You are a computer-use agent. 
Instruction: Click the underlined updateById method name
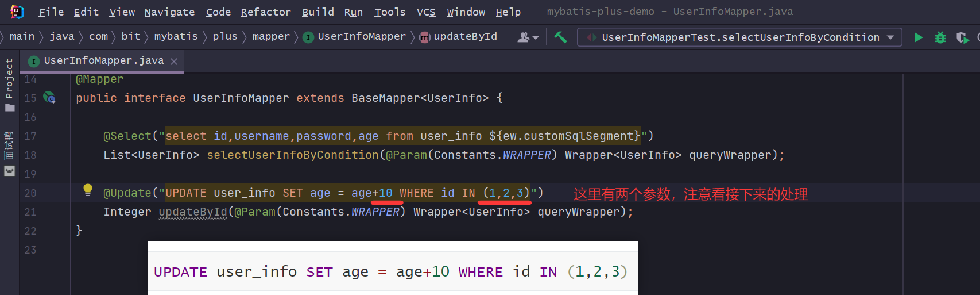pyautogui.click(x=193, y=212)
